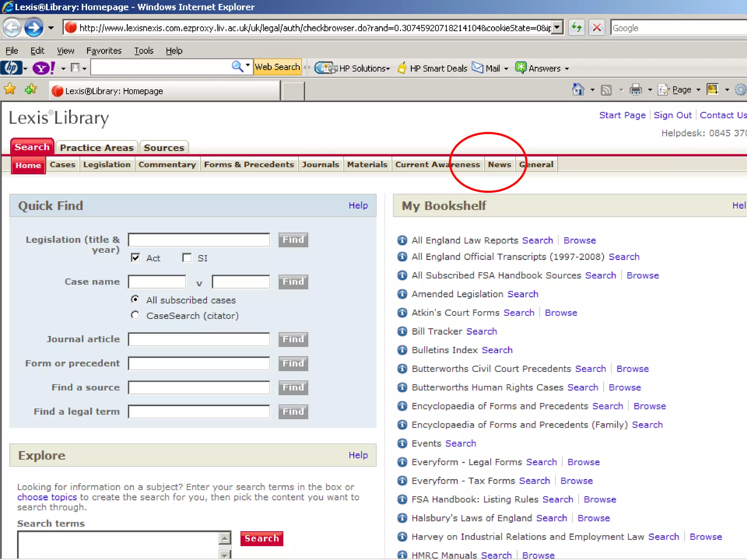Click the Refresh page icon
Screen dimensions: 747x560
(x=577, y=28)
